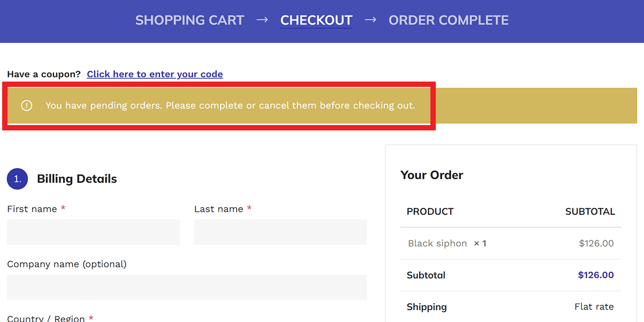Viewport: 644px width, 322px height.
Task: Click the 'Click here to enter your code' link
Action: coord(155,74)
